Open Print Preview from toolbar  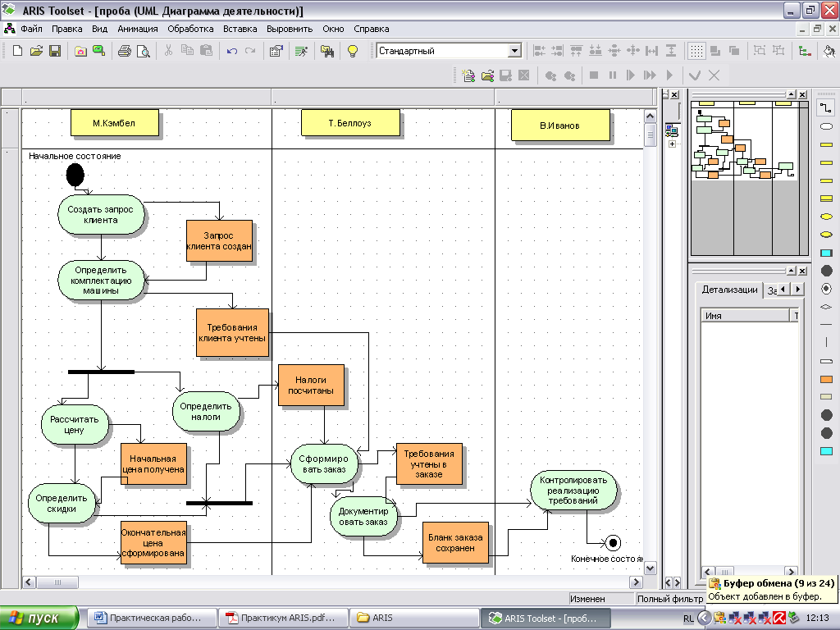[x=143, y=51]
